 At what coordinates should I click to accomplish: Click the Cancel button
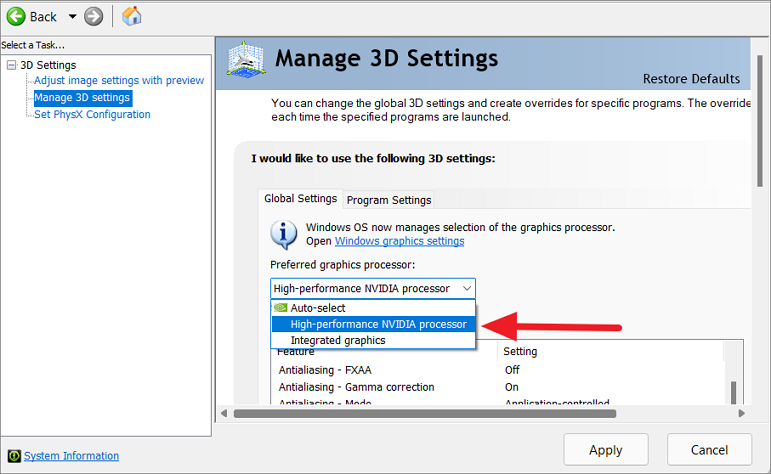click(709, 449)
